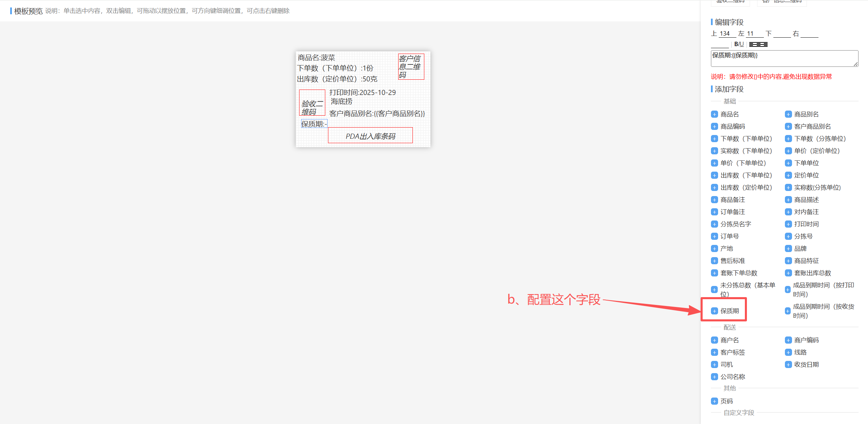Click the plus icon beside 收货日期

click(788, 365)
